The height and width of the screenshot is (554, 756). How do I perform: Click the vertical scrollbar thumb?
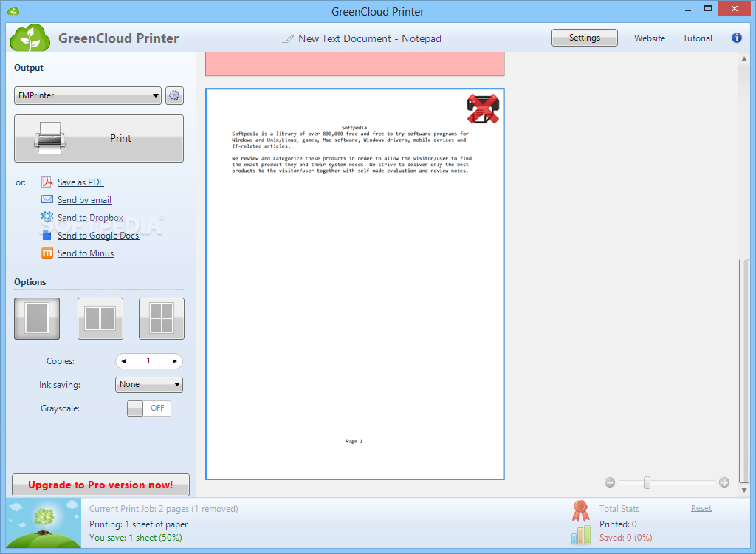(744, 371)
